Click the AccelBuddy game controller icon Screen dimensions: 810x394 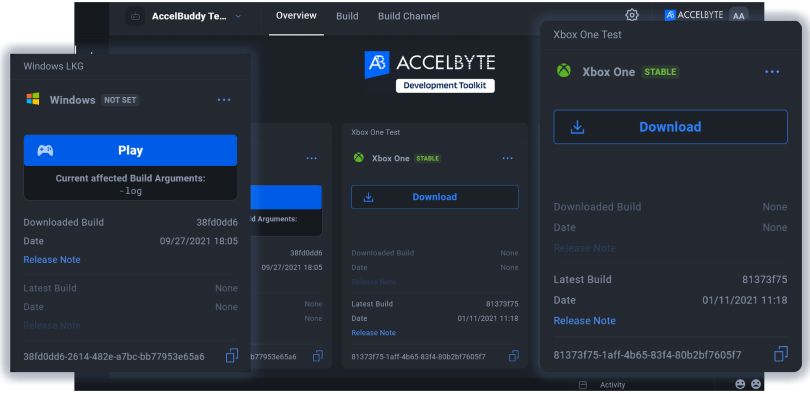(x=135, y=16)
